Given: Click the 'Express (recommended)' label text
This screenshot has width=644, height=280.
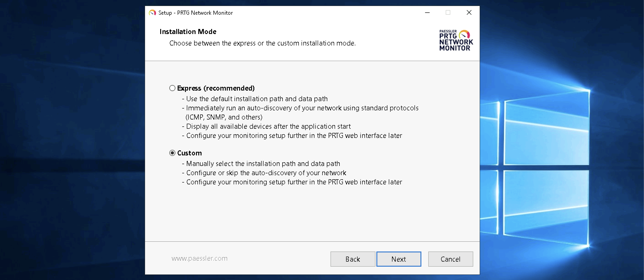Looking at the screenshot, I should 216,88.
